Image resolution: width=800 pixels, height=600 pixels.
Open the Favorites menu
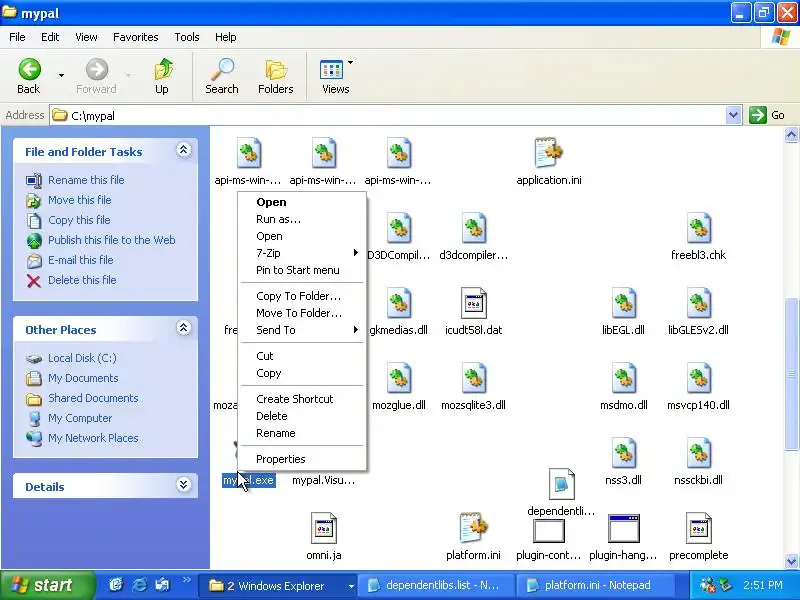point(136,37)
